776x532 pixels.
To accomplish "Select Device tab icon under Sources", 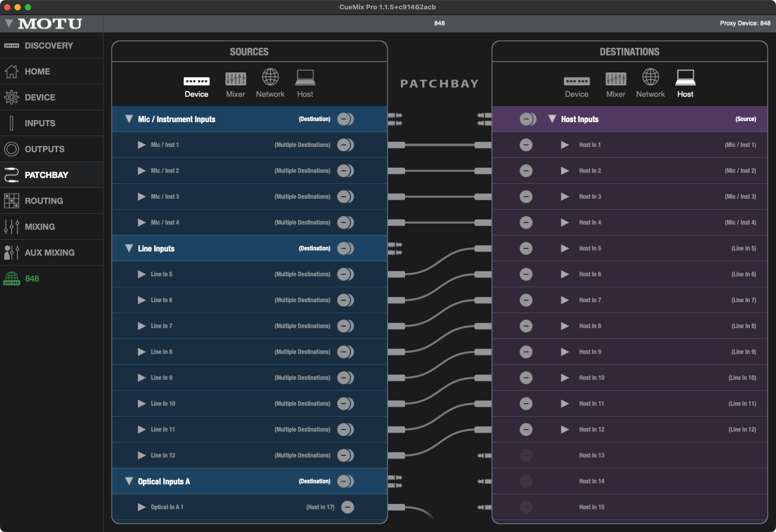I will (x=197, y=81).
